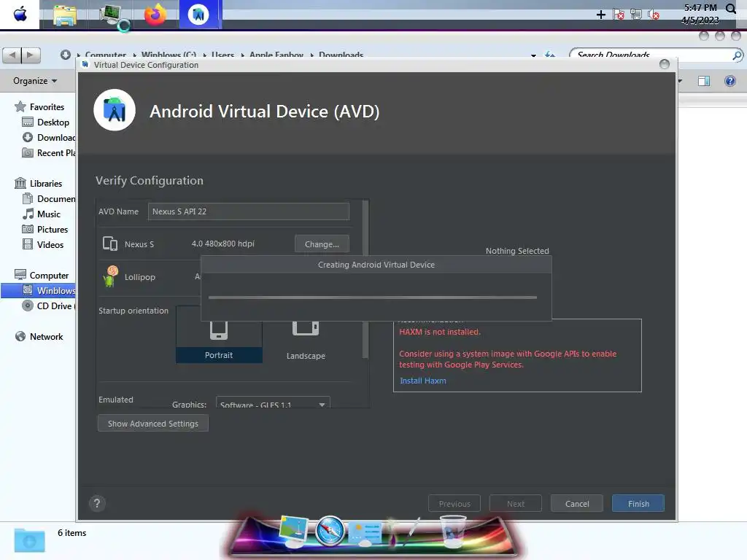Click the Install Haxm link
The width and height of the screenshot is (747, 560).
tap(423, 381)
